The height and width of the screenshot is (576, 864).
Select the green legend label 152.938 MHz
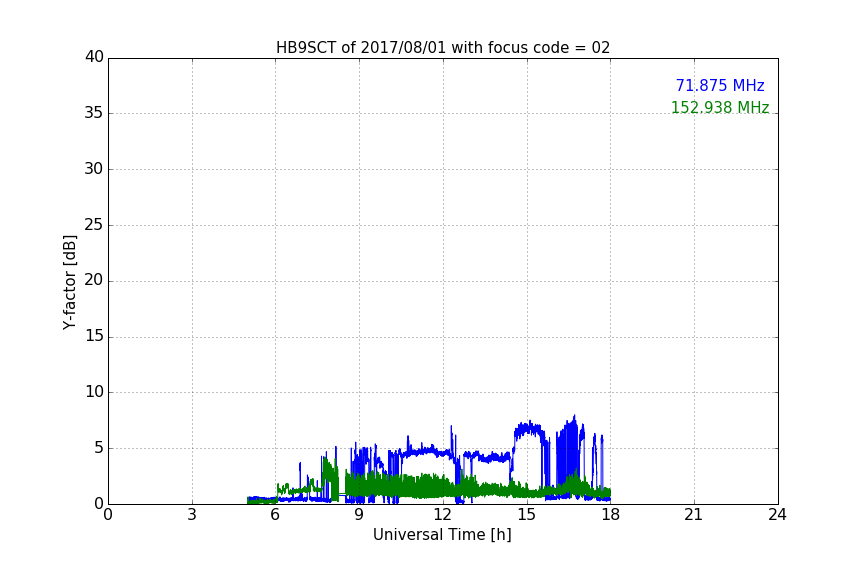(720, 107)
